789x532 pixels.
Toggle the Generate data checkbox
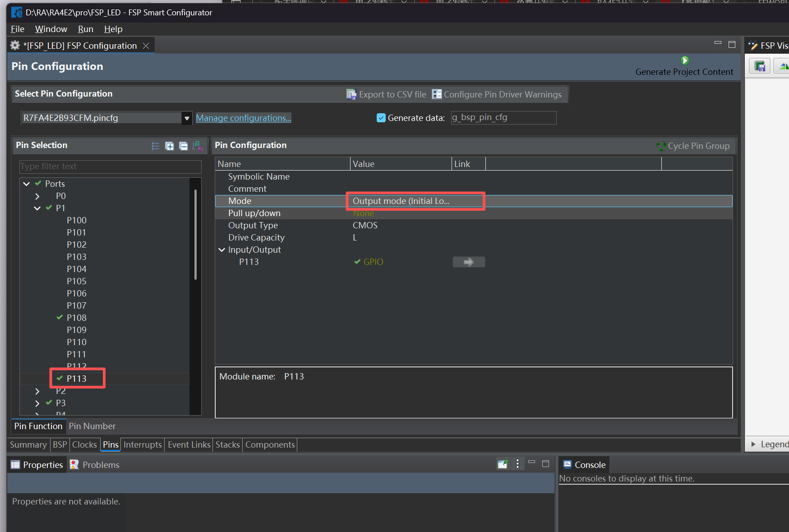pyautogui.click(x=381, y=118)
